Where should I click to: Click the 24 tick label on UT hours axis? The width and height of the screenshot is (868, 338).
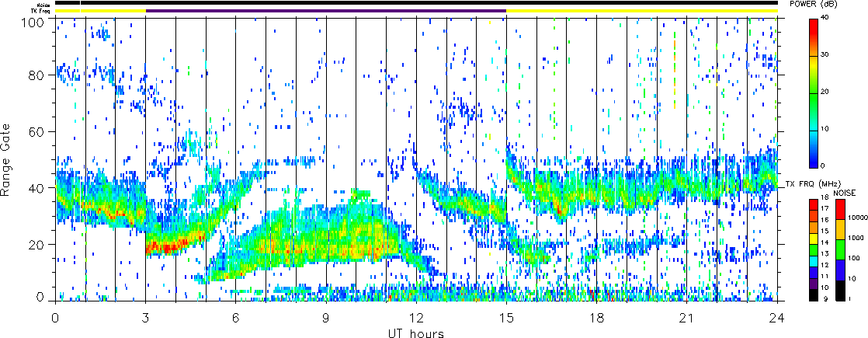point(777,318)
